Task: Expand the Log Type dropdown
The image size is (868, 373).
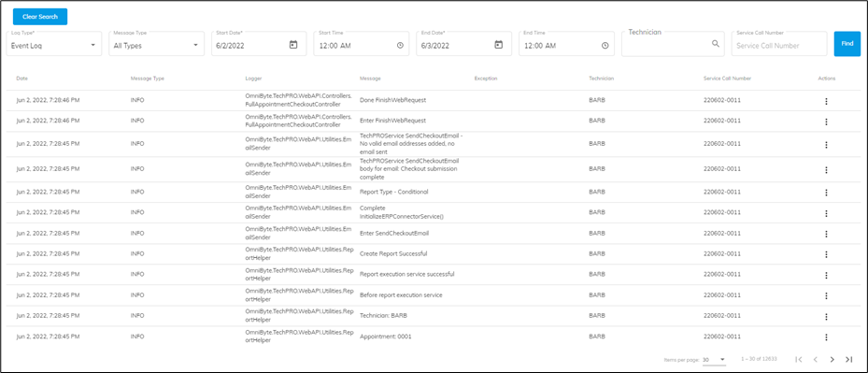Action: click(x=53, y=43)
